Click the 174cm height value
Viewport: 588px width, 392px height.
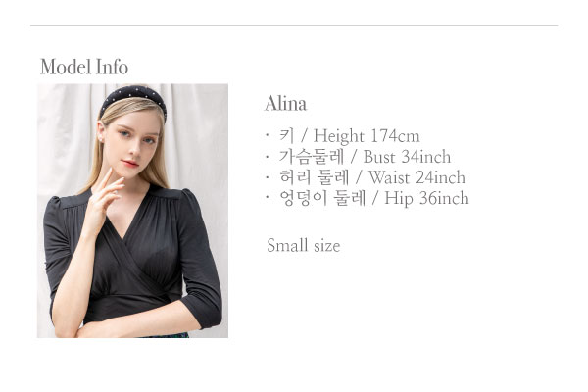click(395, 136)
